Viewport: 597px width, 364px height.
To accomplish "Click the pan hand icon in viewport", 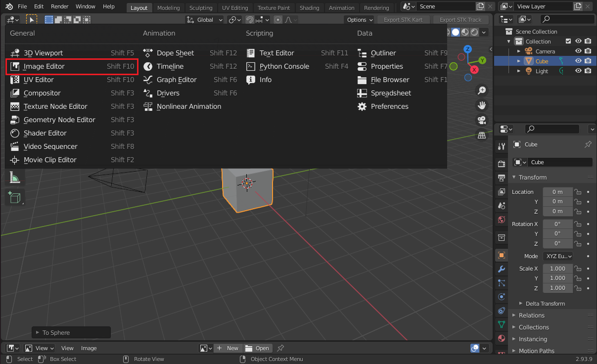I will (481, 105).
